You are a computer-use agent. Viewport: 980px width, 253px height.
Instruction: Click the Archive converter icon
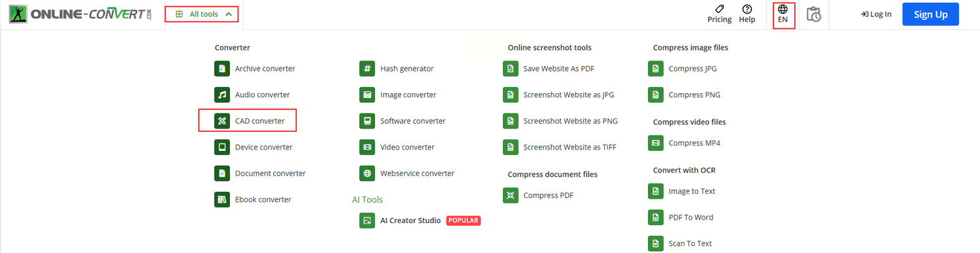point(222,69)
